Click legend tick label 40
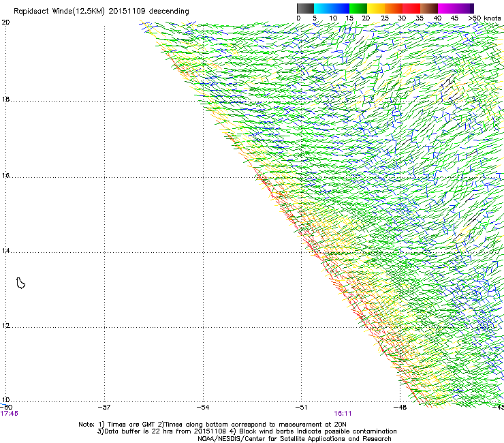Image resolution: width=504 pixels, height=443 pixels. pyautogui.click(x=437, y=18)
